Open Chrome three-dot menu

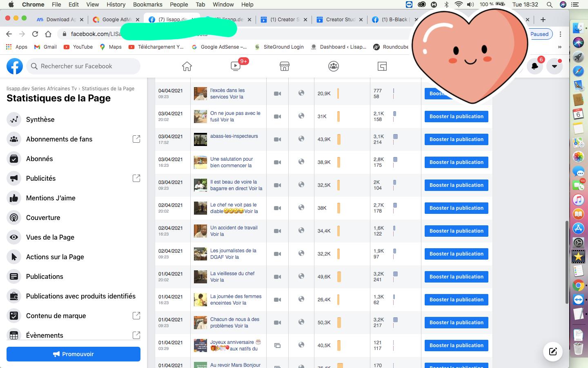point(560,34)
